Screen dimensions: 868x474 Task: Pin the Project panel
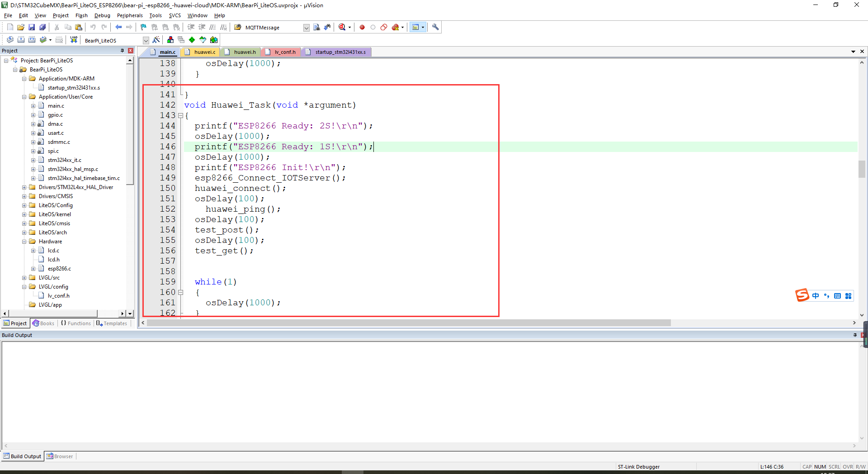pyautogui.click(x=122, y=51)
